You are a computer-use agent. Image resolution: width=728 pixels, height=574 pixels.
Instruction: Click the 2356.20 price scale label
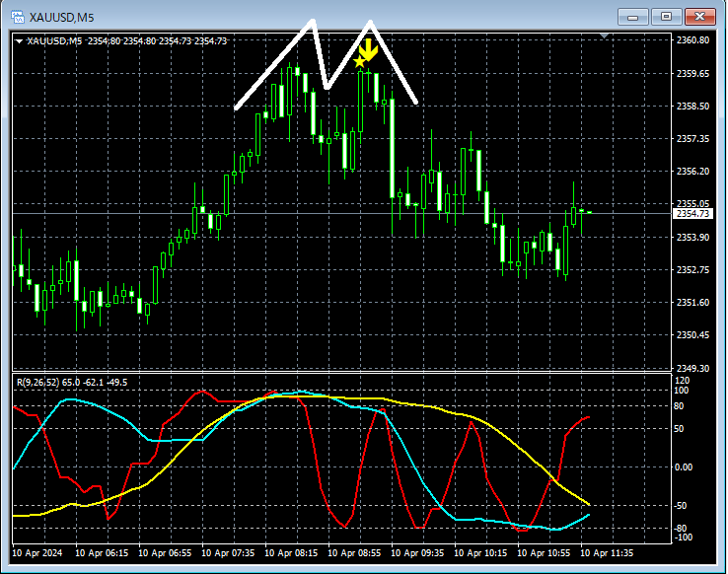(692, 172)
